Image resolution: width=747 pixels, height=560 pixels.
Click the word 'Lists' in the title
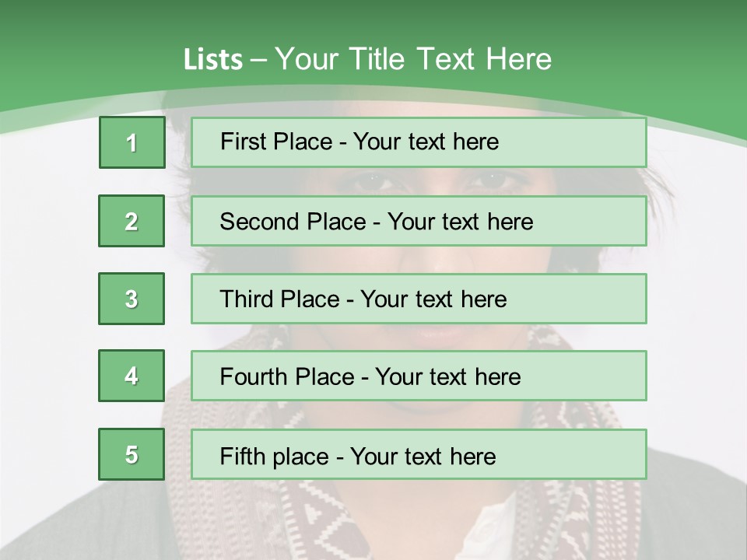click(213, 60)
